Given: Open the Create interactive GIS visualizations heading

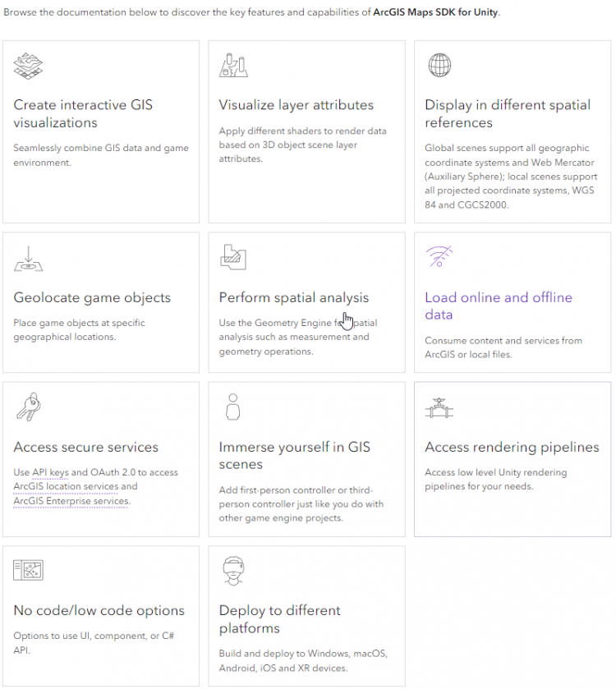Looking at the screenshot, I should pos(83,113).
